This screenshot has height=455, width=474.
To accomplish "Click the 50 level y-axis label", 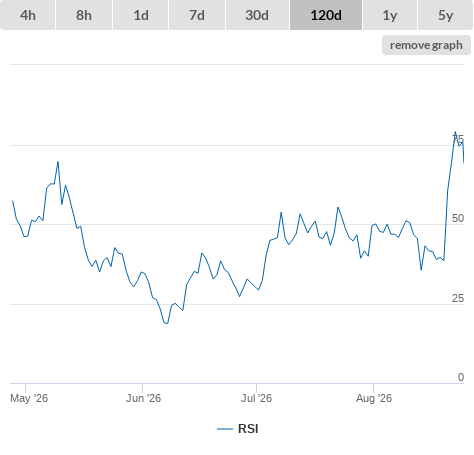I will [x=458, y=218].
